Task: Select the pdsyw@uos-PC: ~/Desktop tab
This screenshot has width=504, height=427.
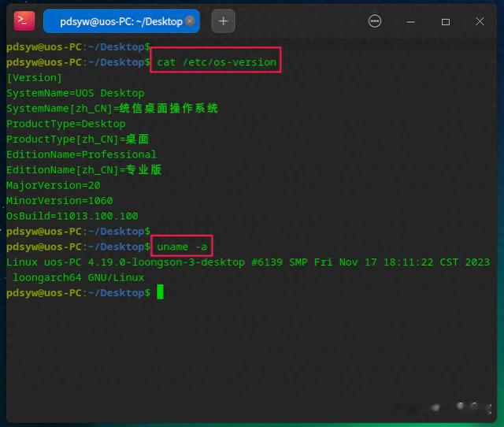Action: pos(121,21)
